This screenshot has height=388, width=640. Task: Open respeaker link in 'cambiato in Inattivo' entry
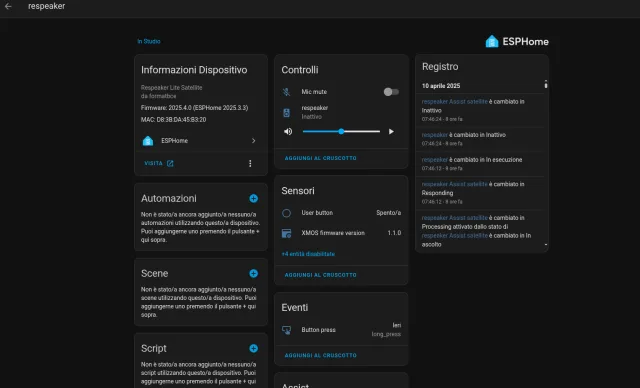coord(434,135)
